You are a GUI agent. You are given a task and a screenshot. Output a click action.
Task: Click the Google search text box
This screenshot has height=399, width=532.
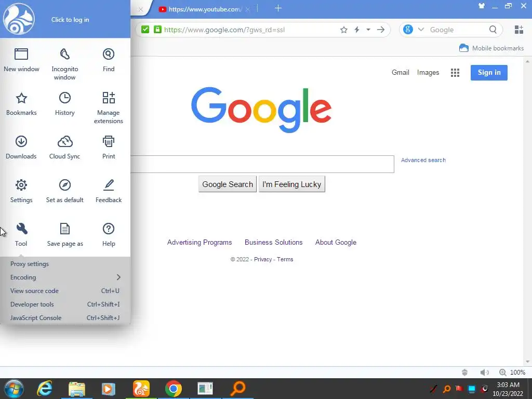[262, 164]
